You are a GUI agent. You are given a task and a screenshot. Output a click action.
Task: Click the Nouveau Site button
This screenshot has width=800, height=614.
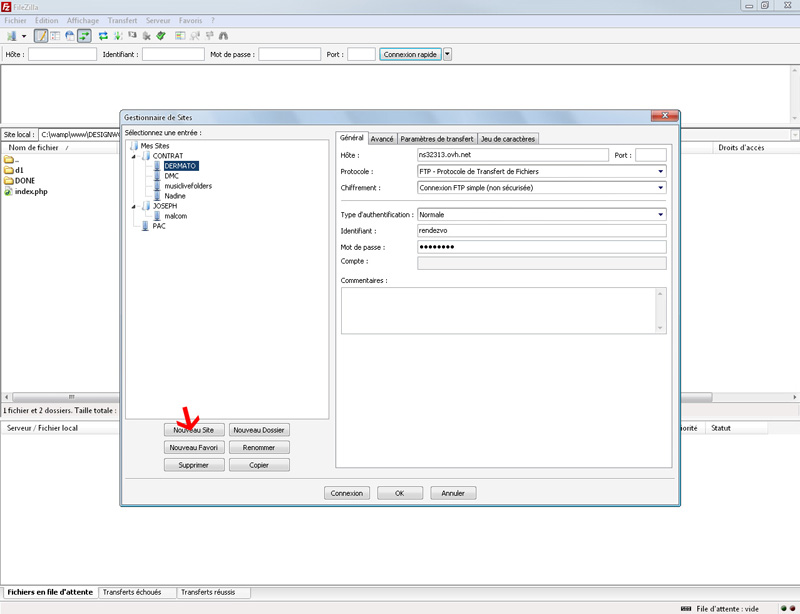coord(194,430)
